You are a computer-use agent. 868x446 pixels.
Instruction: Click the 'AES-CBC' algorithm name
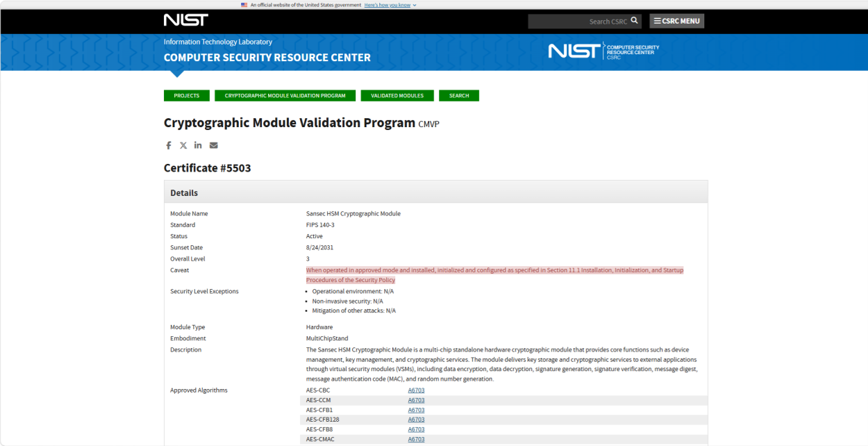pos(318,390)
